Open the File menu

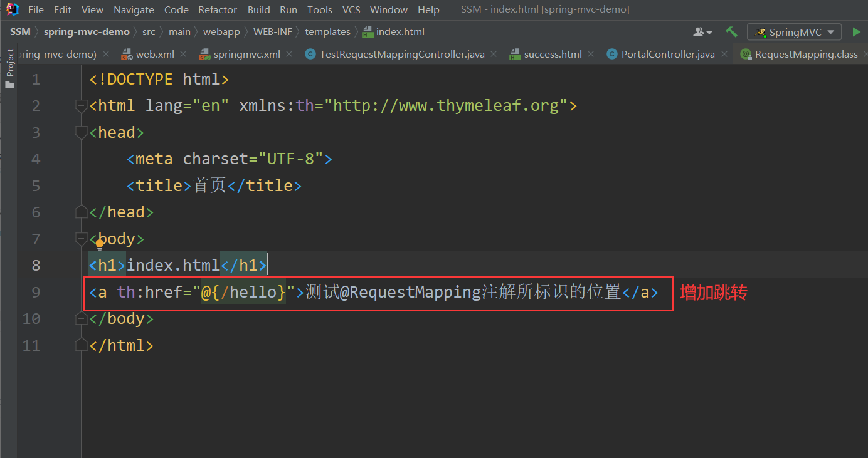click(x=36, y=9)
